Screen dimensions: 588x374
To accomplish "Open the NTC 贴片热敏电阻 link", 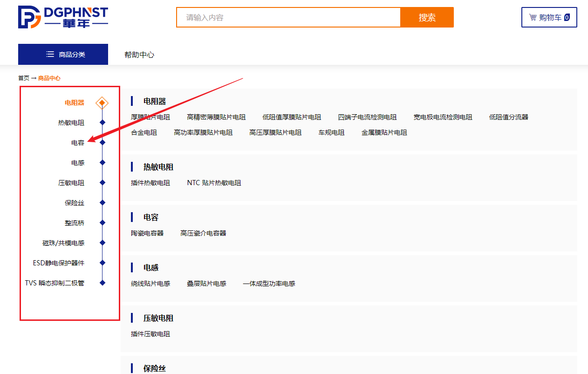I will (214, 183).
